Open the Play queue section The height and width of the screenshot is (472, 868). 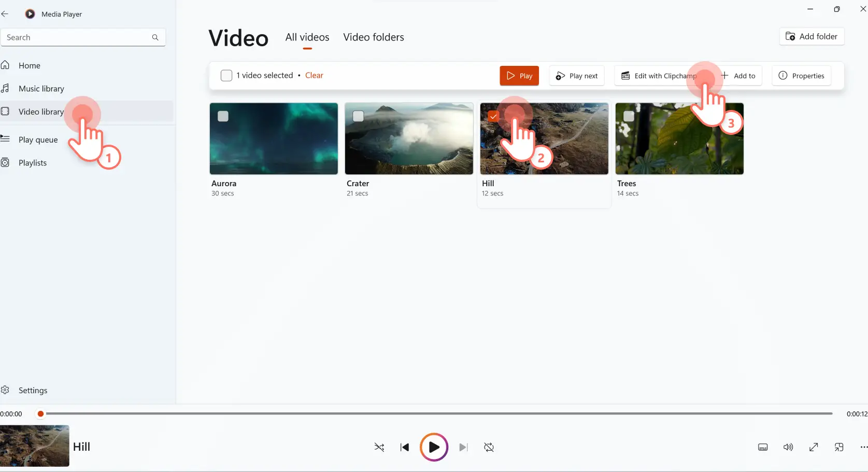coord(37,139)
